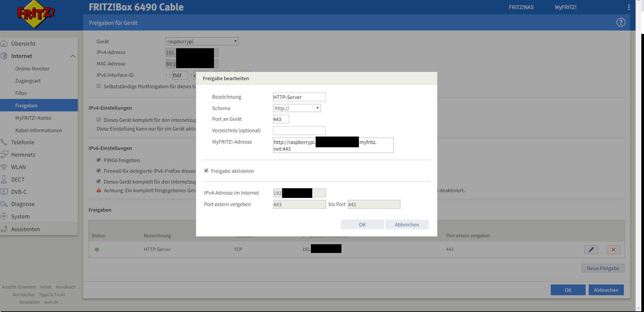Click the Heimnetz network icon
644x312 pixels.
(x=4, y=155)
